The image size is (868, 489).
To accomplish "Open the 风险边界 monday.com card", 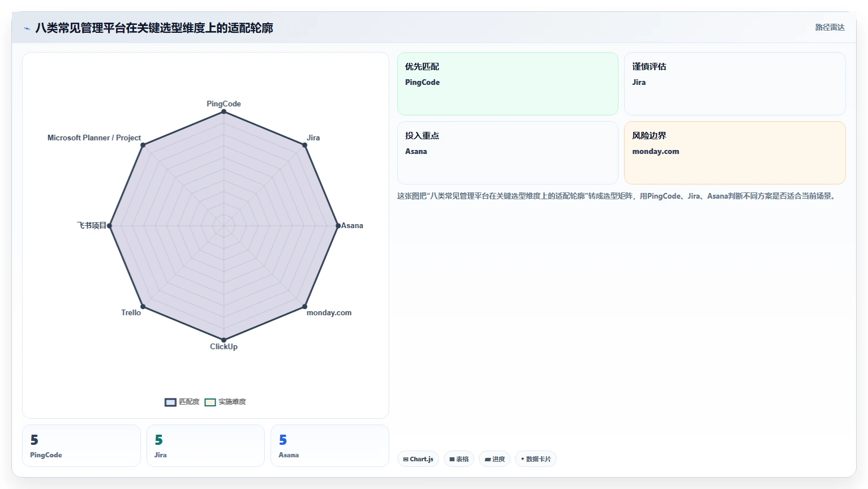I will tap(734, 153).
